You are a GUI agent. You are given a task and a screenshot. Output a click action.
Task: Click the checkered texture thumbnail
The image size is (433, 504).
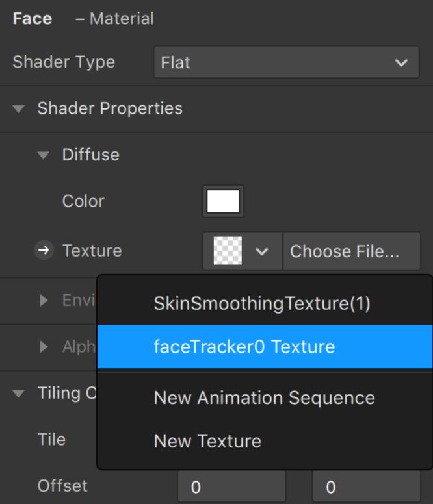pyautogui.click(x=228, y=251)
